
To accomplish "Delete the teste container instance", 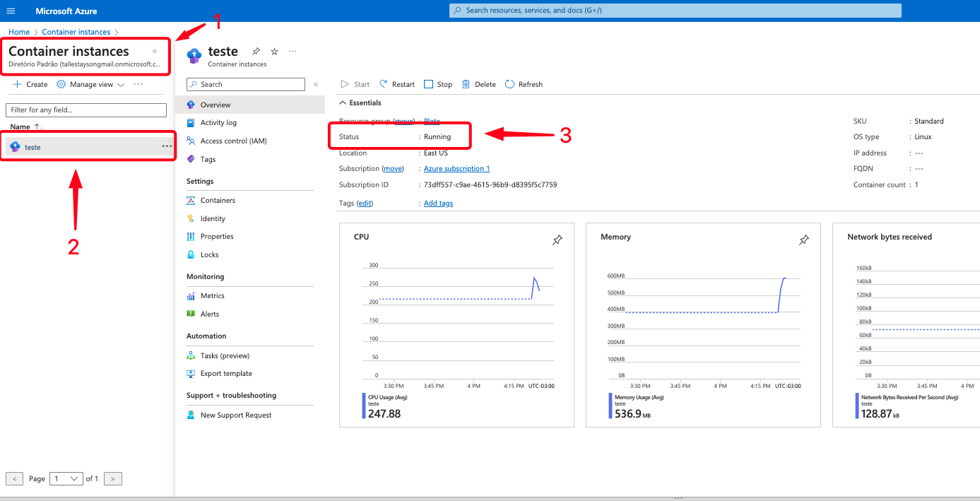I will 478,84.
